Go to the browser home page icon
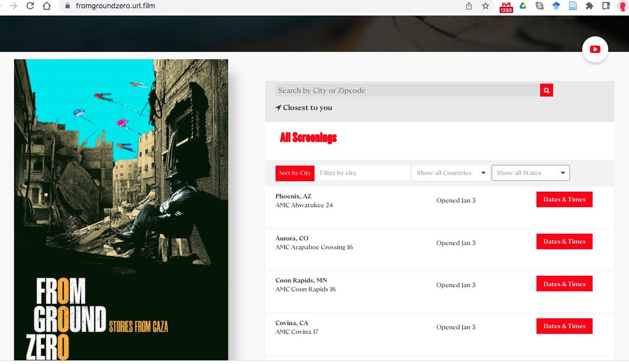629x364 pixels. click(47, 6)
